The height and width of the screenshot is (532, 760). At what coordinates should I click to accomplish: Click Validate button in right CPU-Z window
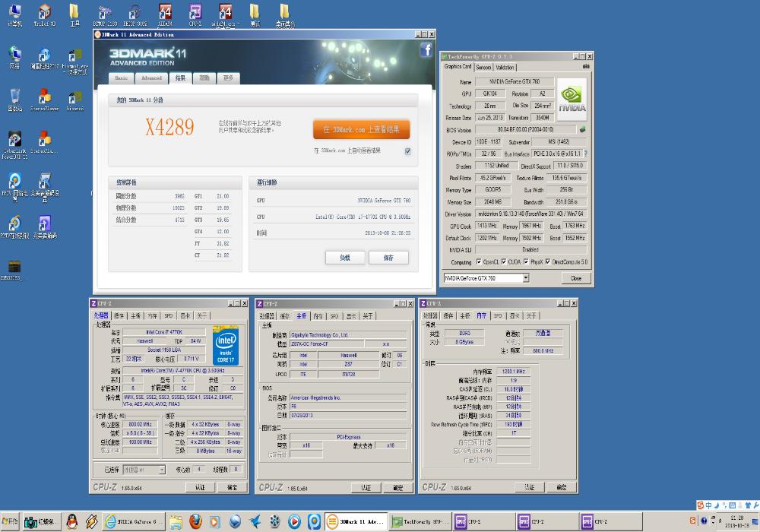coord(529,487)
